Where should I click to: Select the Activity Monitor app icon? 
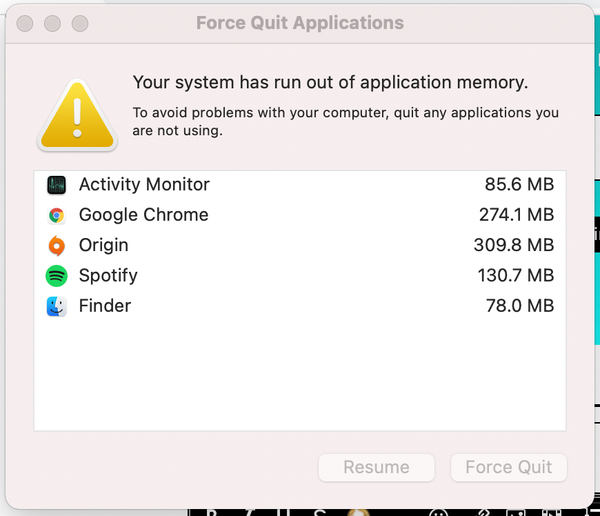(x=56, y=185)
